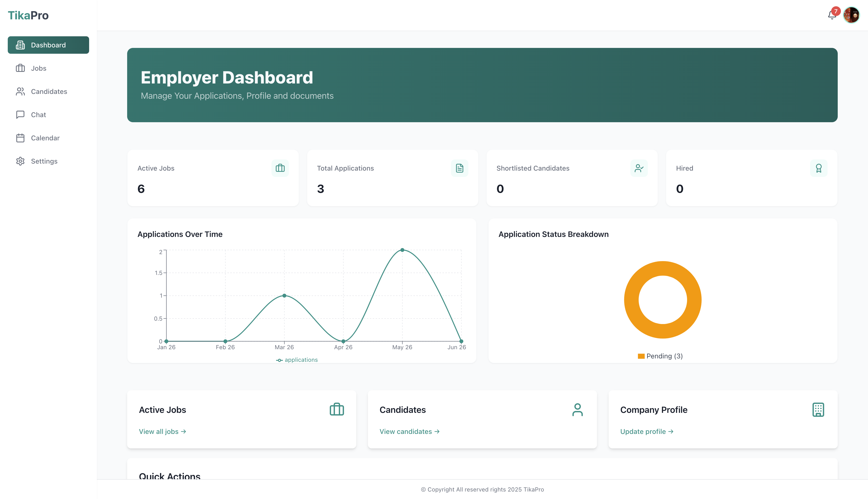Click the Hired value 0

pyautogui.click(x=680, y=189)
